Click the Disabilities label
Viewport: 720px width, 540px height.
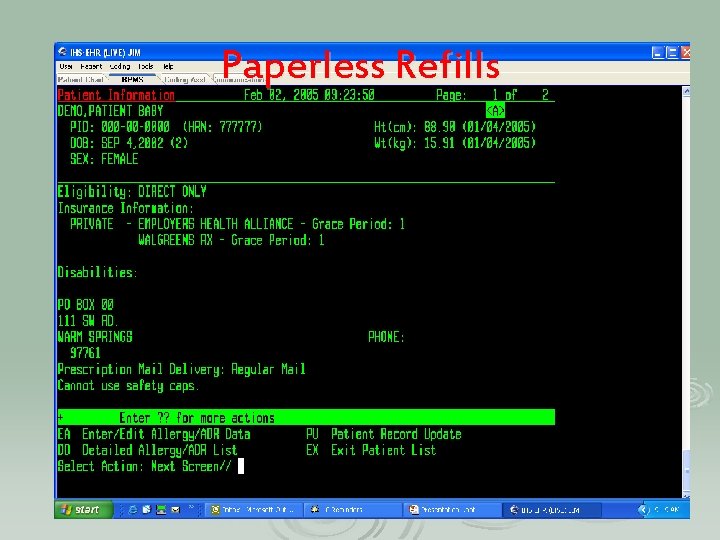click(x=97, y=272)
